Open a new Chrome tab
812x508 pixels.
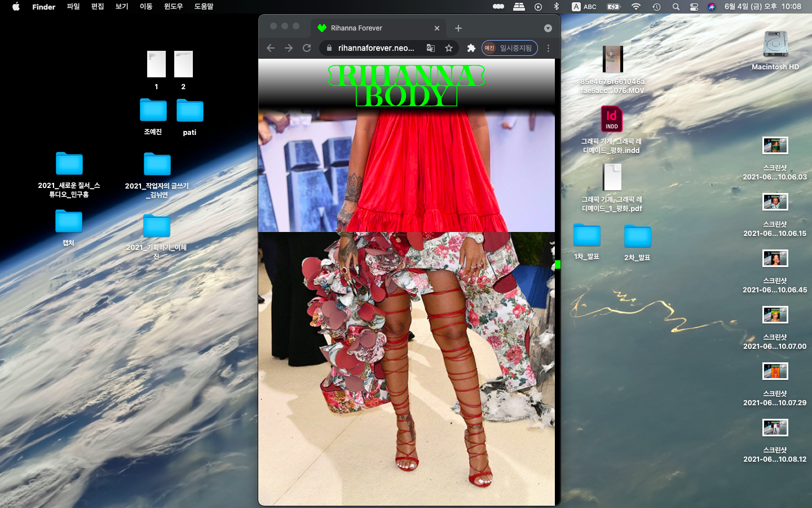[x=458, y=28]
